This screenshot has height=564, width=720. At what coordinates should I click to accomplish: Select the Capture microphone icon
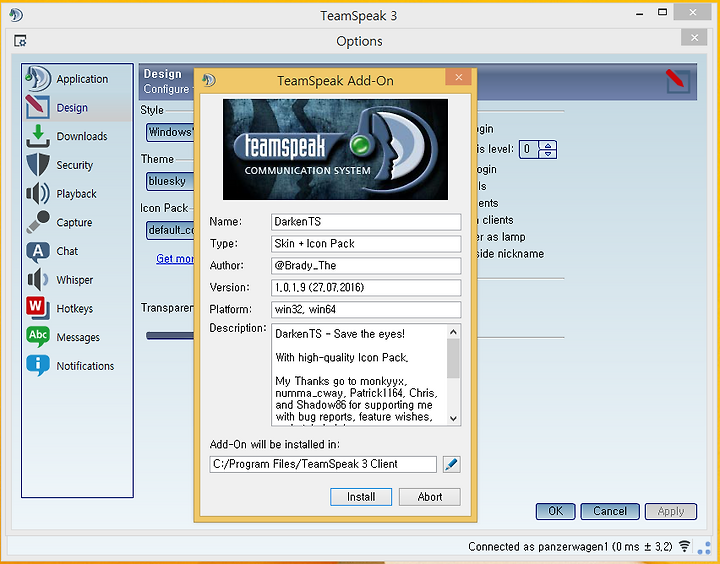(x=38, y=222)
